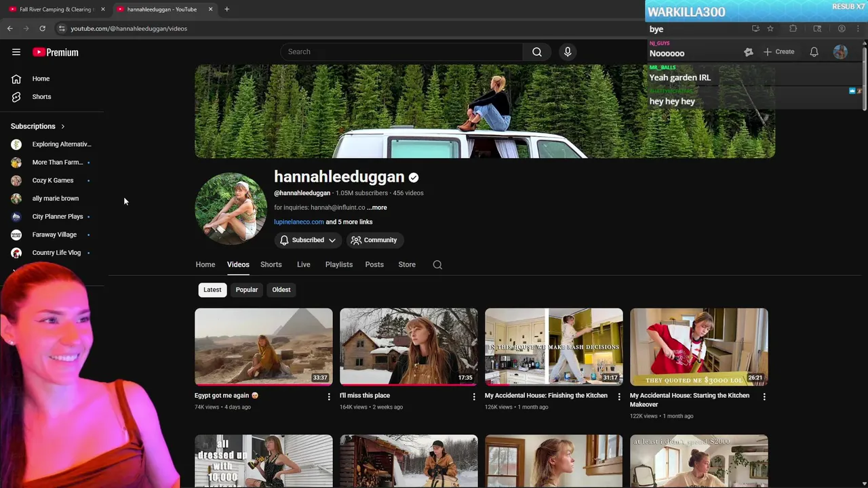Click the Create button
Viewport: 868px width, 488px height.
click(x=778, y=52)
